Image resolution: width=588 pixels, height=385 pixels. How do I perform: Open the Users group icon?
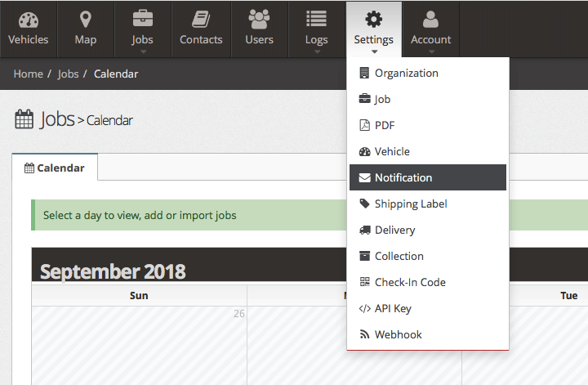[259, 19]
